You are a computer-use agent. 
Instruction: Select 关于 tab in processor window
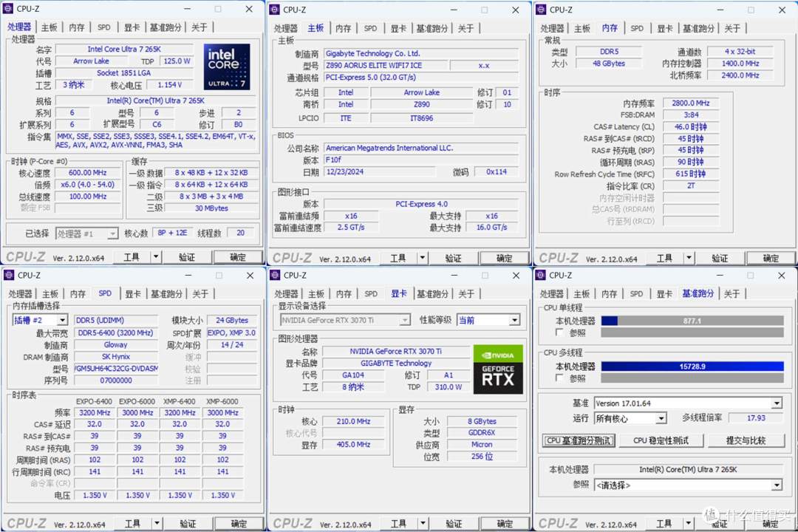coord(199,27)
